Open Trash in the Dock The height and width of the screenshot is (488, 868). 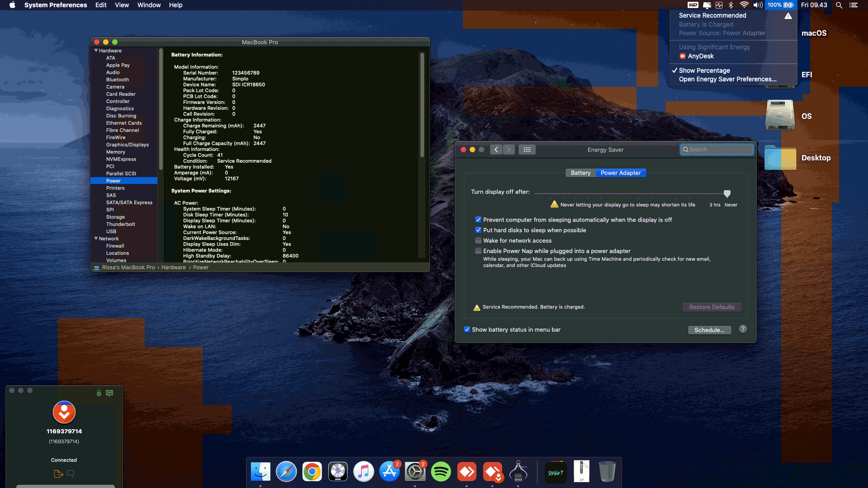click(x=607, y=472)
